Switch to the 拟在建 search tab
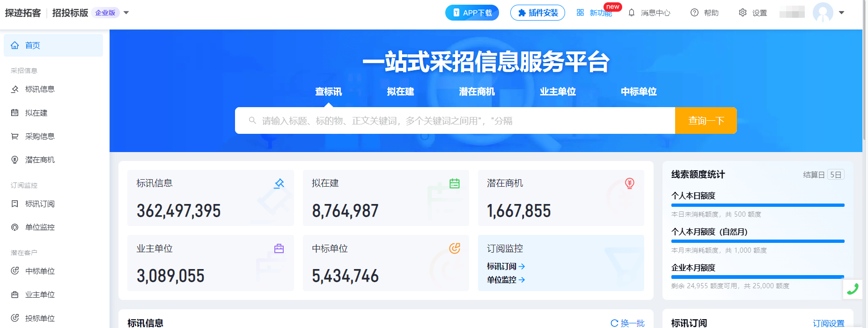This screenshot has width=868, height=328. click(400, 92)
